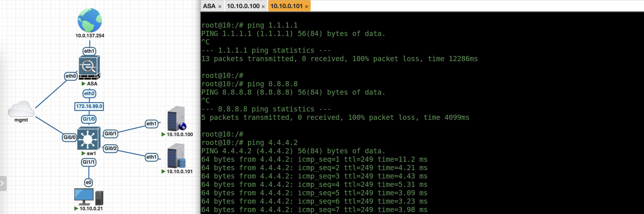Viewport: 644px width, 214px height.
Task: Click the internet globe icon 10.0.137.254
Action: (90, 20)
